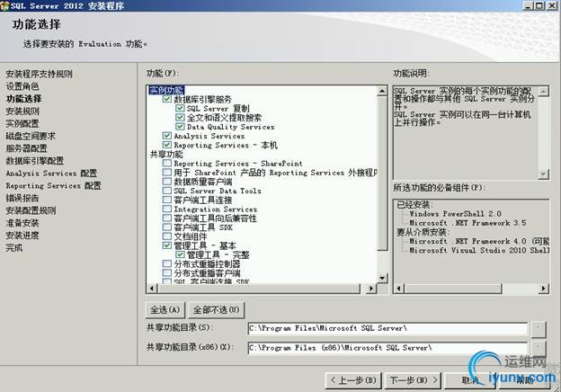
Task: Click the 数据库引擎配置 step
Action: (x=35, y=161)
